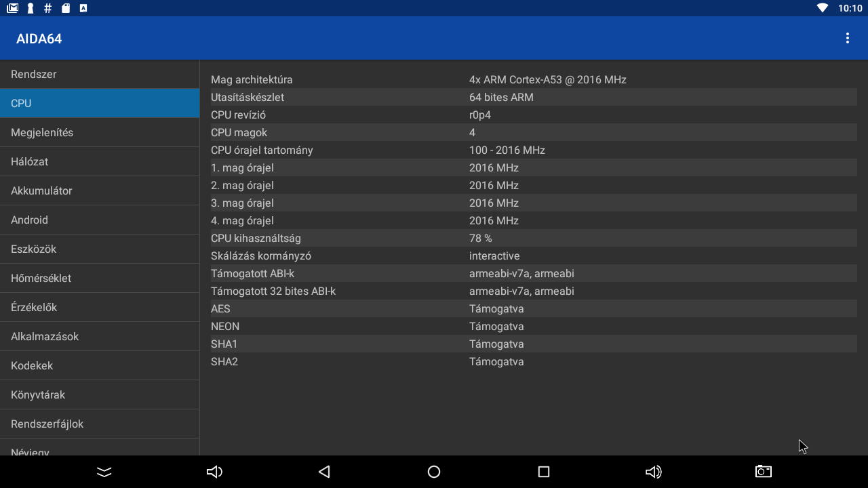Image resolution: width=868 pixels, height=488 pixels.
Task: Select 'Támogatott 32 bites ABI-k' label
Action: (x=273, y=291)
